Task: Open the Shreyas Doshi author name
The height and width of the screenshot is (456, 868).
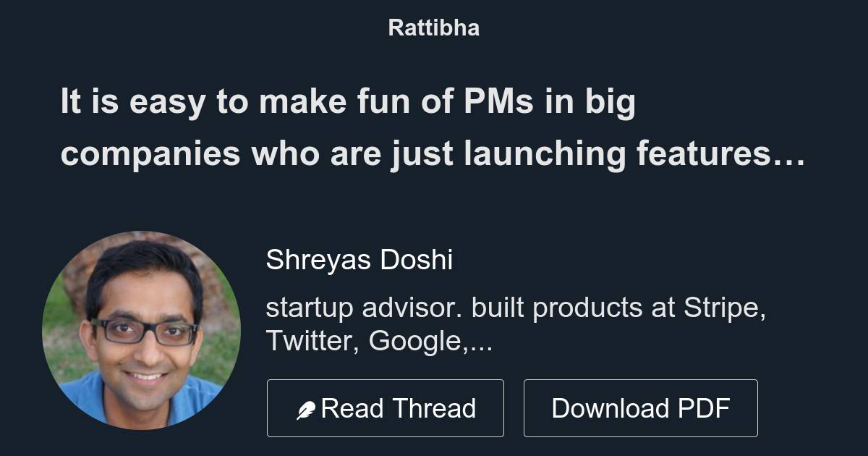Action: coord(359,260)
